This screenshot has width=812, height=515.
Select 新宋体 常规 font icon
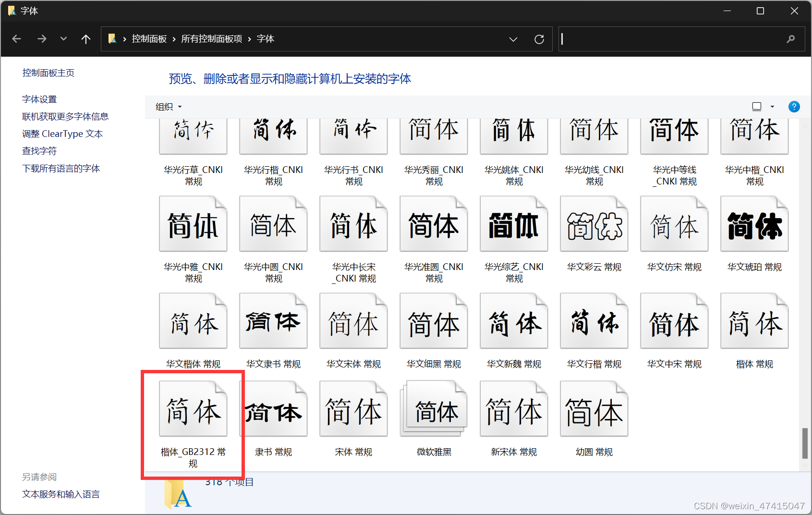tap(514, 409)
